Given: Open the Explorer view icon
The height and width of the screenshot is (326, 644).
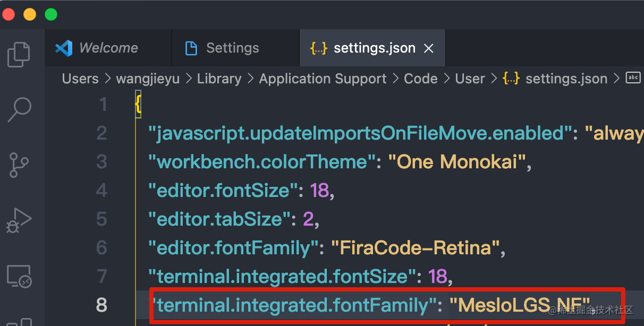Looking at the screenshot, I should point(19,54).
